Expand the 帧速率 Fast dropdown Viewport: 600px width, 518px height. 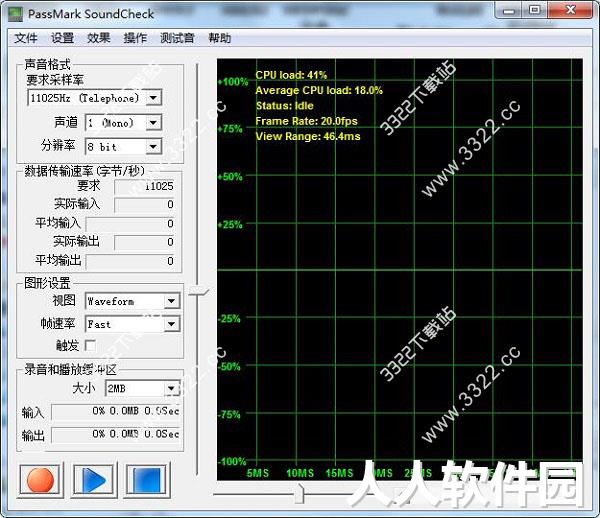tap(171, 324)
